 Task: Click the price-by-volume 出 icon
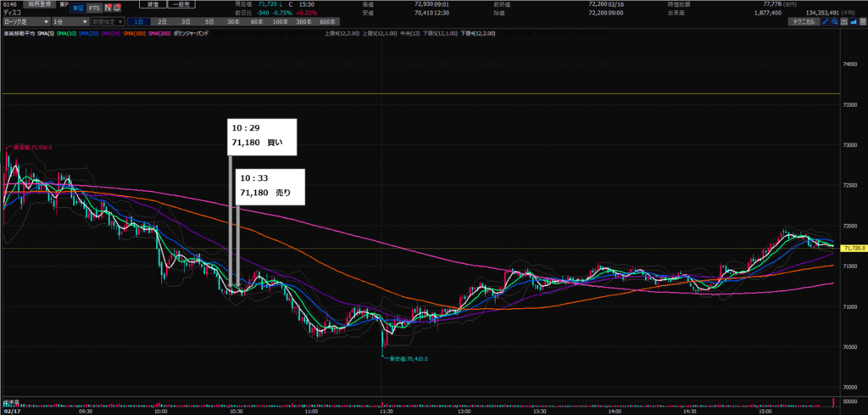[844, 20]
